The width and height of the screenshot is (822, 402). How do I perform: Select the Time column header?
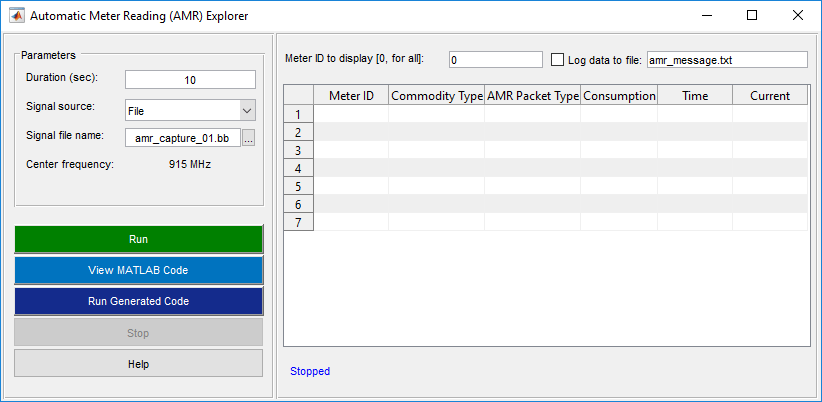coord(695,96)
